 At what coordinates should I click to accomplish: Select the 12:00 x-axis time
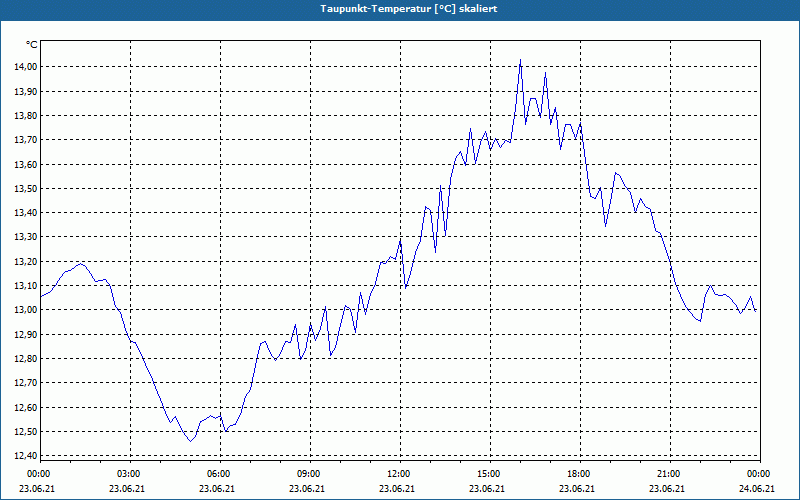click(398, 474)
